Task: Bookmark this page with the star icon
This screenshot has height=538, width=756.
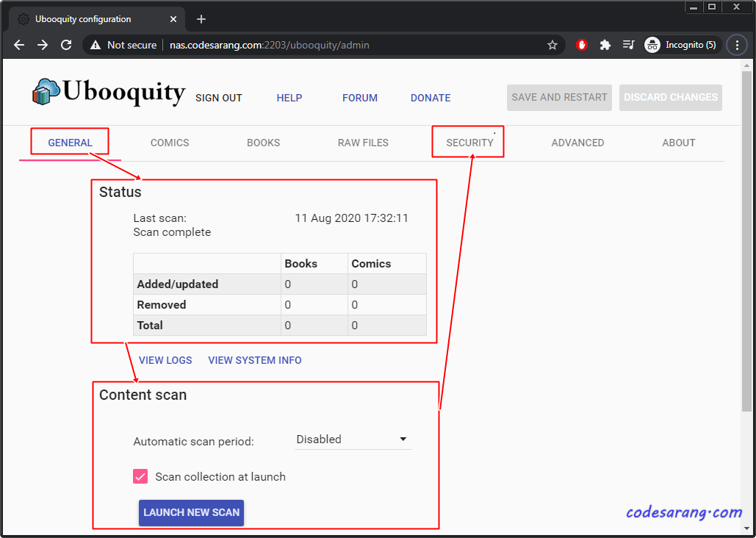Action: click(552, 45)
